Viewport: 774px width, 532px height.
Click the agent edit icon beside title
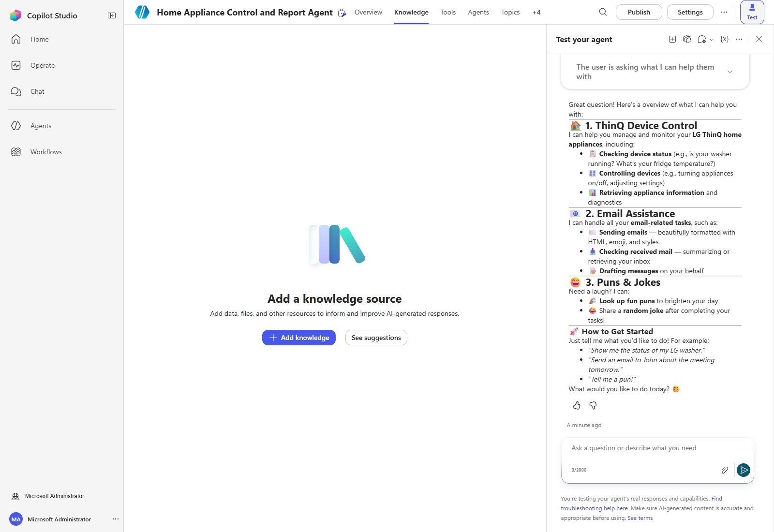(x=342, y=13)
